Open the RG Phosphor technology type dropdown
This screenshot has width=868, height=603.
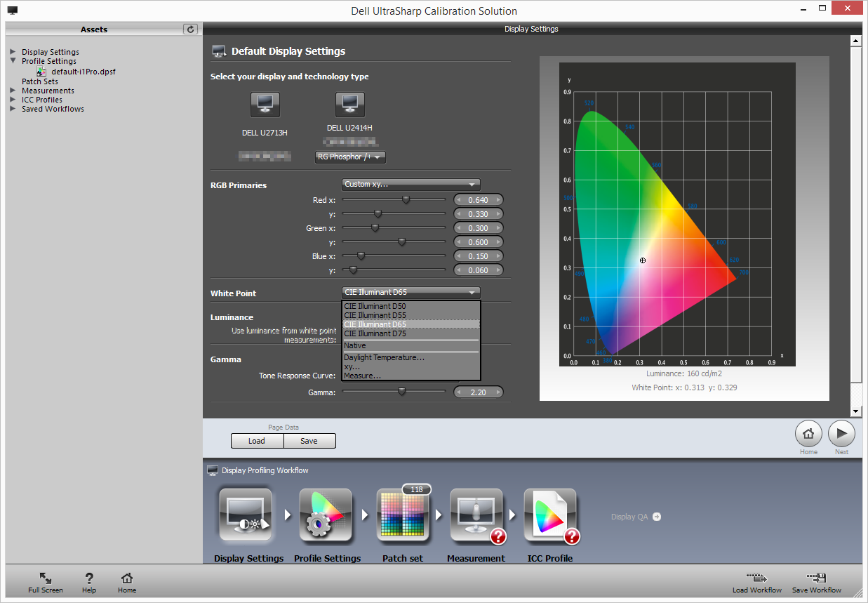[x=350, y=157]
